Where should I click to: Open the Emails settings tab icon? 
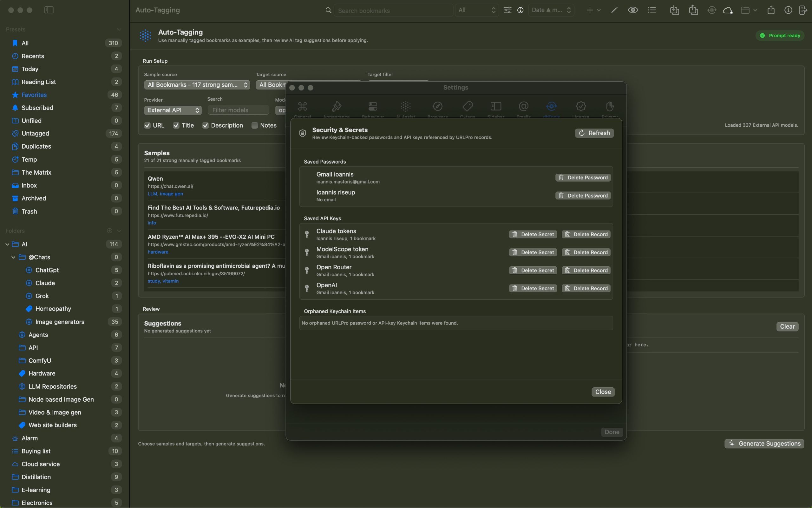[x=523, y=106]
